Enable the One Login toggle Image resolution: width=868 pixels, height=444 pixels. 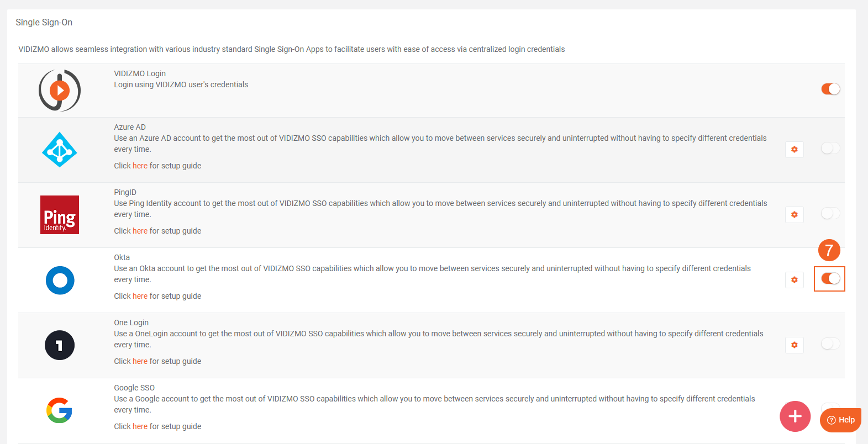tap(830, 343)
